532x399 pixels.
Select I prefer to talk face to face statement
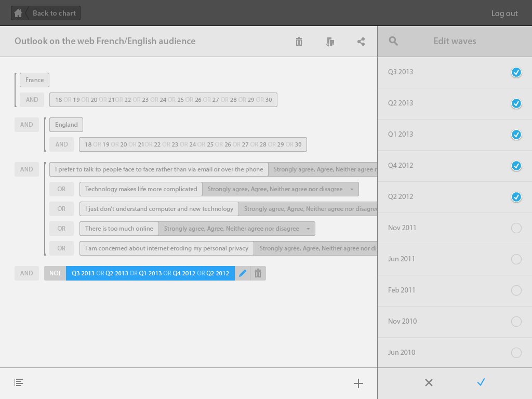[159, 169]
